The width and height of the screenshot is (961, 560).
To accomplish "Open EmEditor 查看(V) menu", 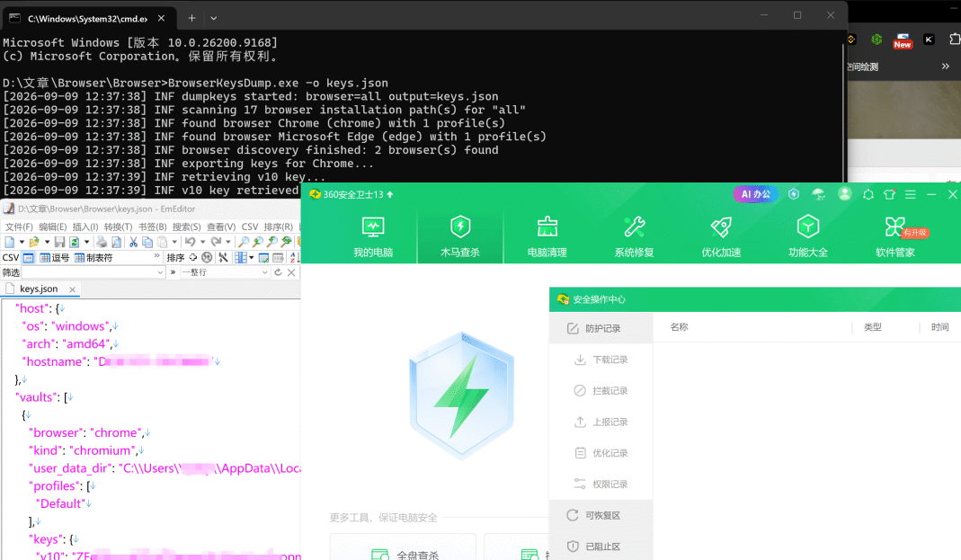I will click(x=220, y=227).
